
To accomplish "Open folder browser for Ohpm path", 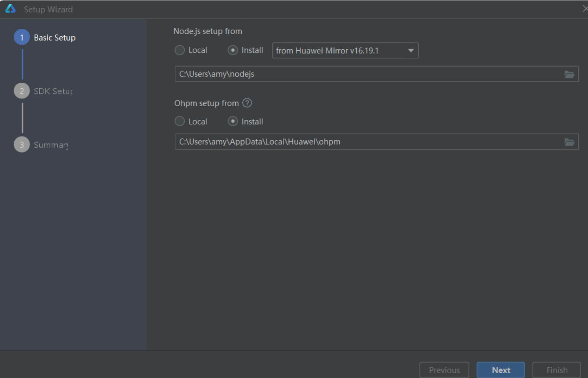I will tap(569, 142).
